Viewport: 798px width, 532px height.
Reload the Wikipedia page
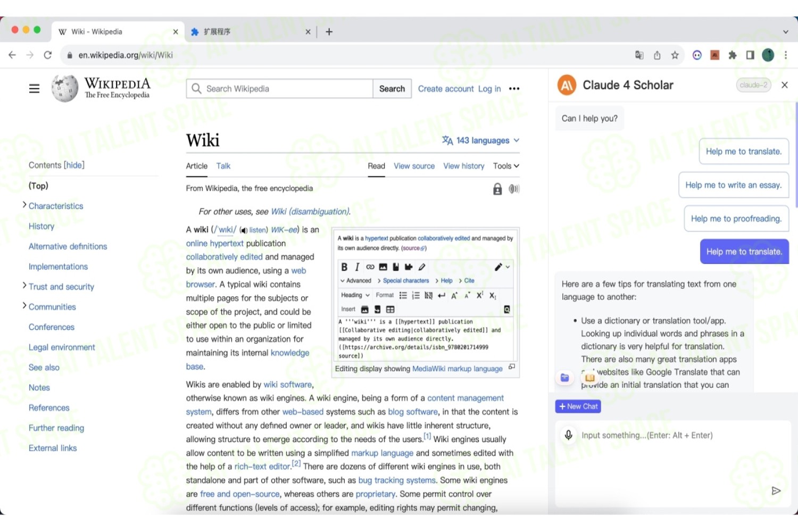(x=47, y=55)
